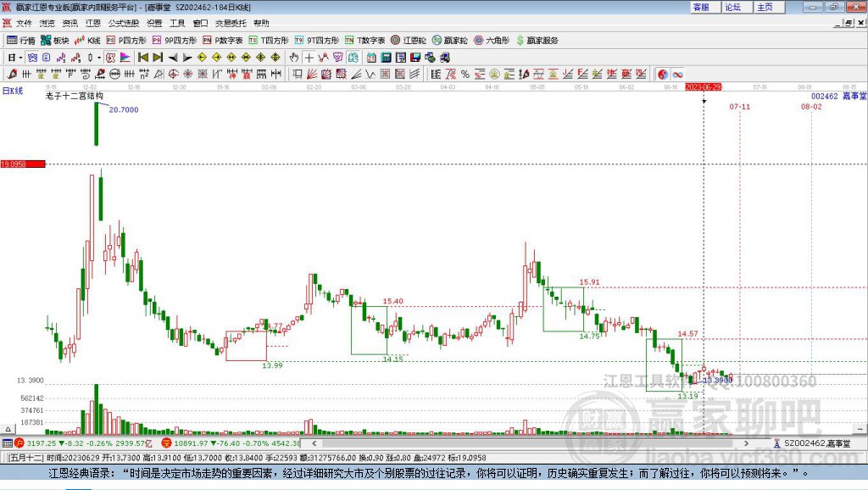Click the yin-yang Taiji icon
This screenshot has height=490, width=868.
click(663, 75)
